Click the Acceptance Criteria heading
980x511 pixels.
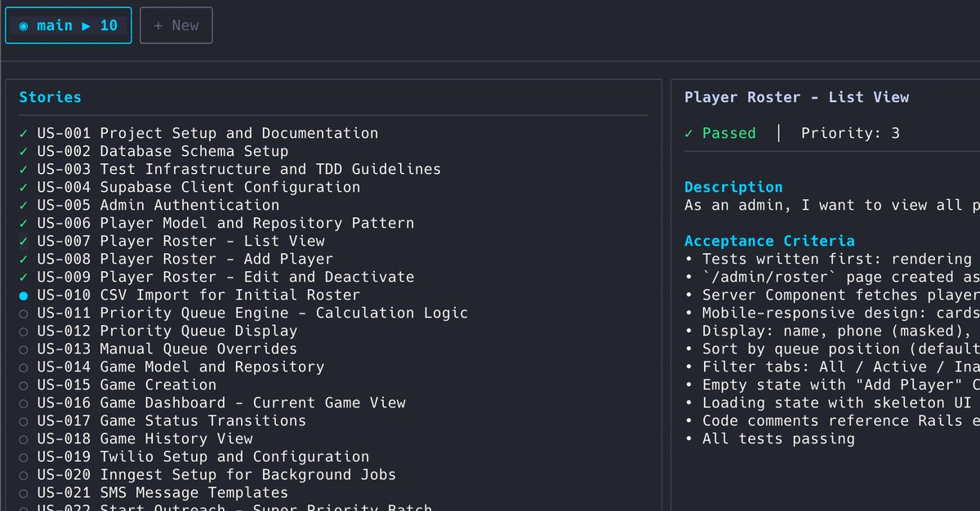pos(769,241)
